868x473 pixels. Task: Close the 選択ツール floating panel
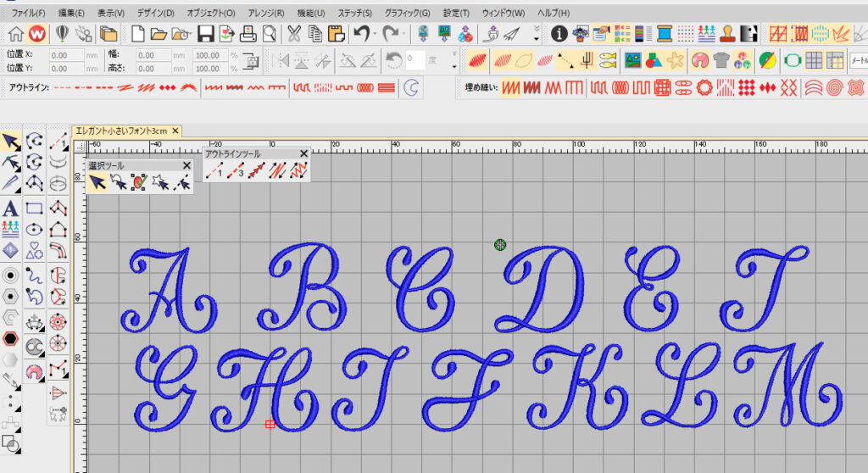186,165
